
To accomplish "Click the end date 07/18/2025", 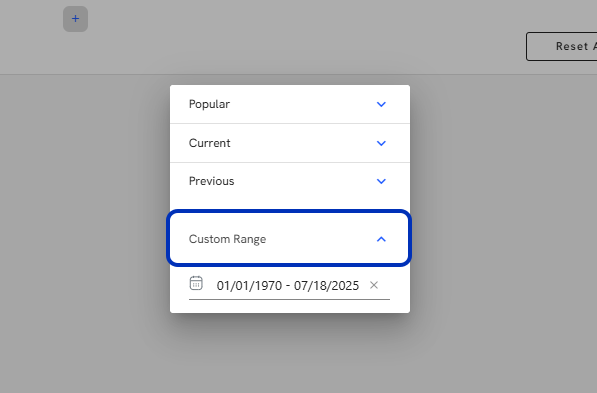I will pos(326,286).
